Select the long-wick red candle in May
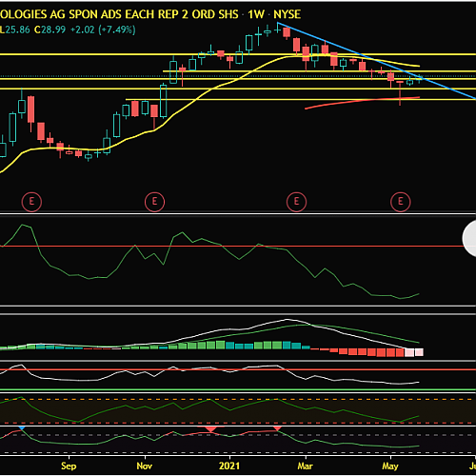The height and width of the screenshot is (476, 476). pyautogui.click(x=400, y=93)
